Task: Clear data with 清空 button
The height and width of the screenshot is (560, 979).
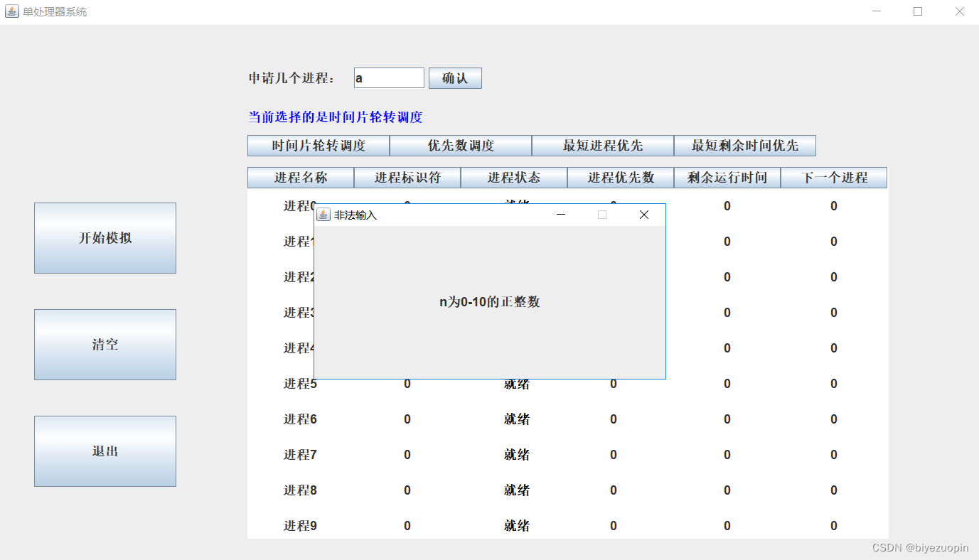Action: pos(105,345)
